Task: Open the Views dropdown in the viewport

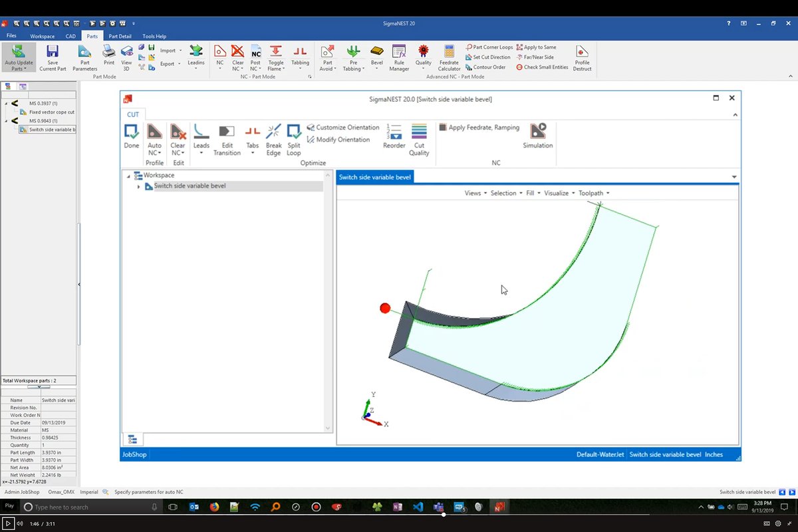Action: tap(475, 193)
